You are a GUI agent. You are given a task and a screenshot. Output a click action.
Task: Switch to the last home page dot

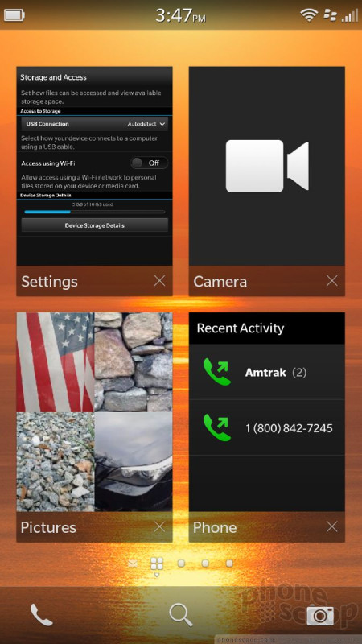(229, 563)
